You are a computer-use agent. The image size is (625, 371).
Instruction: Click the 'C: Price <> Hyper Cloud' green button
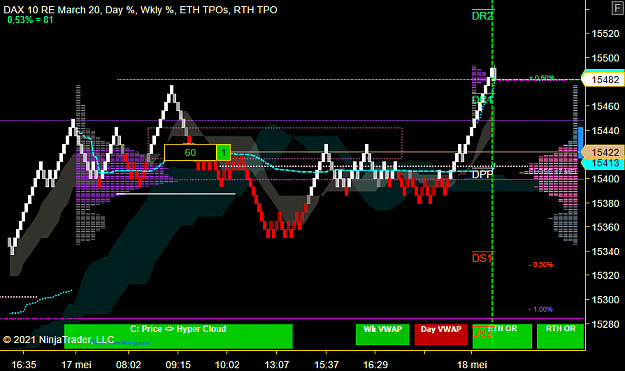tap(178, 336)
